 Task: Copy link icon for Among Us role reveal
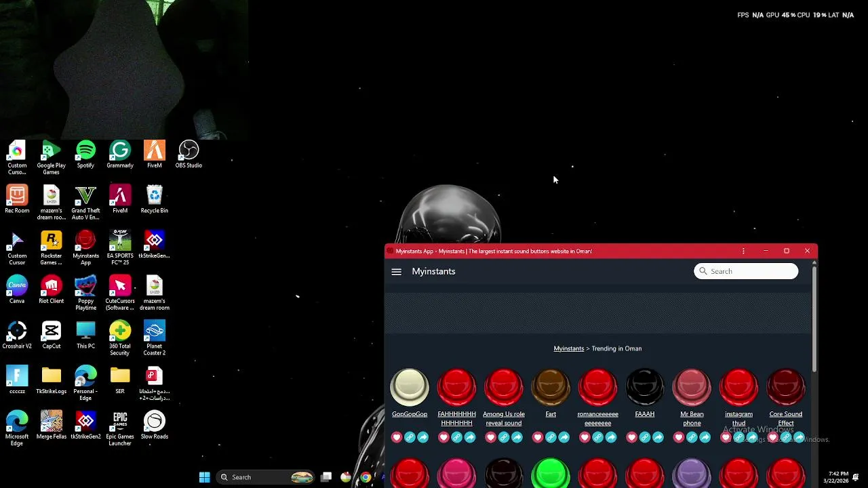(503, 438)
